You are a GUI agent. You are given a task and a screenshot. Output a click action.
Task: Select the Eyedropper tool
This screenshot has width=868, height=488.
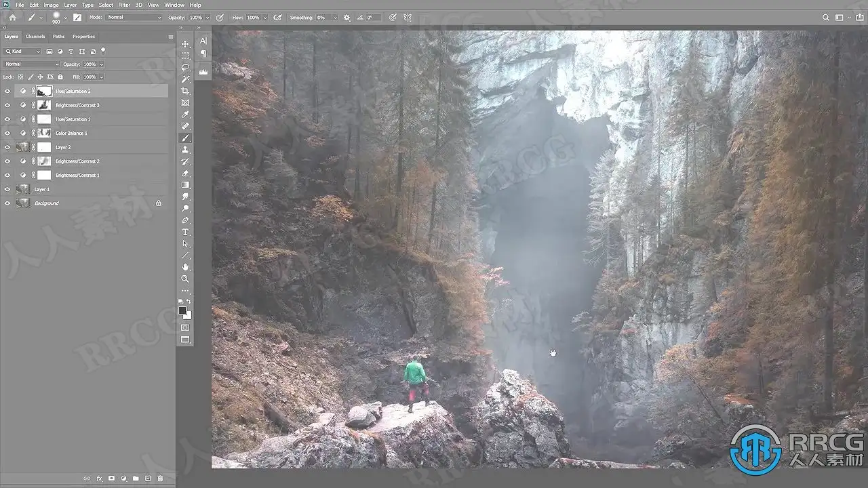point(185,115)
